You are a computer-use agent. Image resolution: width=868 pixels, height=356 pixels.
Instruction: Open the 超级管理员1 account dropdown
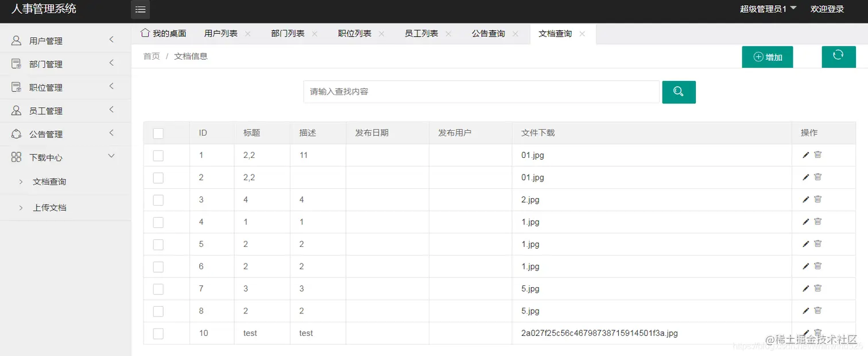[768, 9]
